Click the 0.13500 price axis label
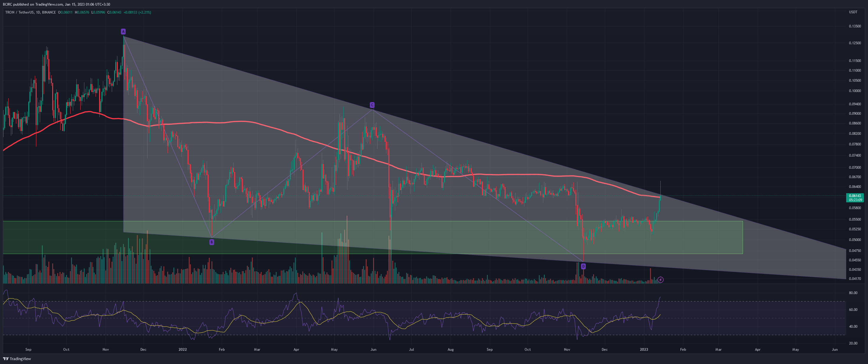 pos(854,26)
